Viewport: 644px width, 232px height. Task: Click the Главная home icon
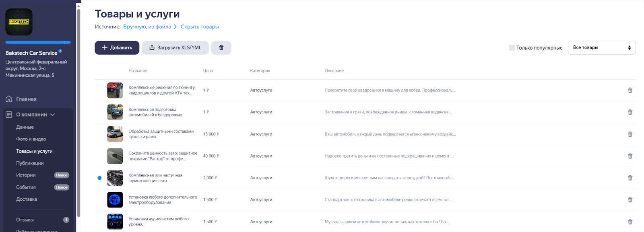[x=9, y=99]
